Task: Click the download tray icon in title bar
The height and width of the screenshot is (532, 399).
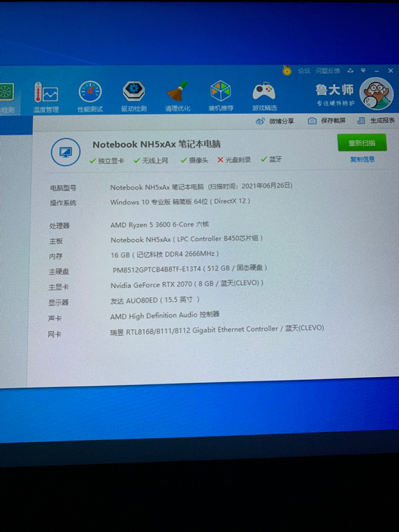Action: (x=351, y=71)
